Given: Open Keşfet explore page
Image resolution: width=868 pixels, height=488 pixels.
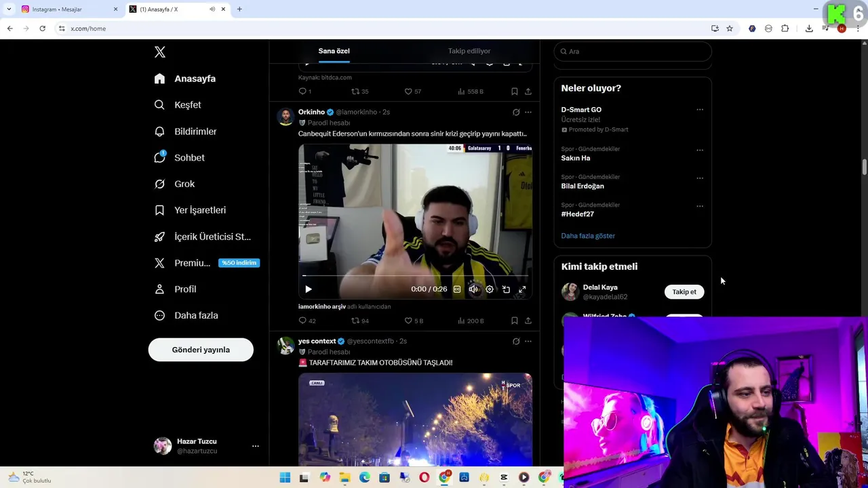Looking at the screenshot, I should (177, 105).
